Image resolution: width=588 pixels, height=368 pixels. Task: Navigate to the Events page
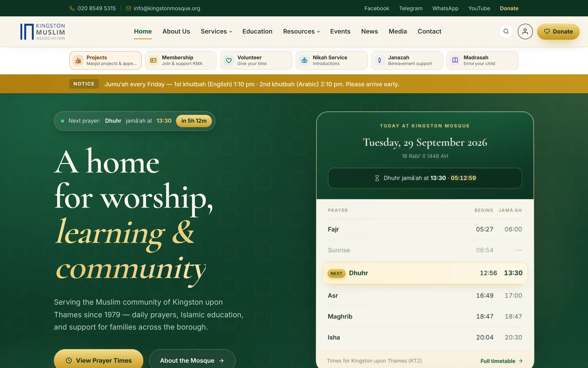point(340,31)
